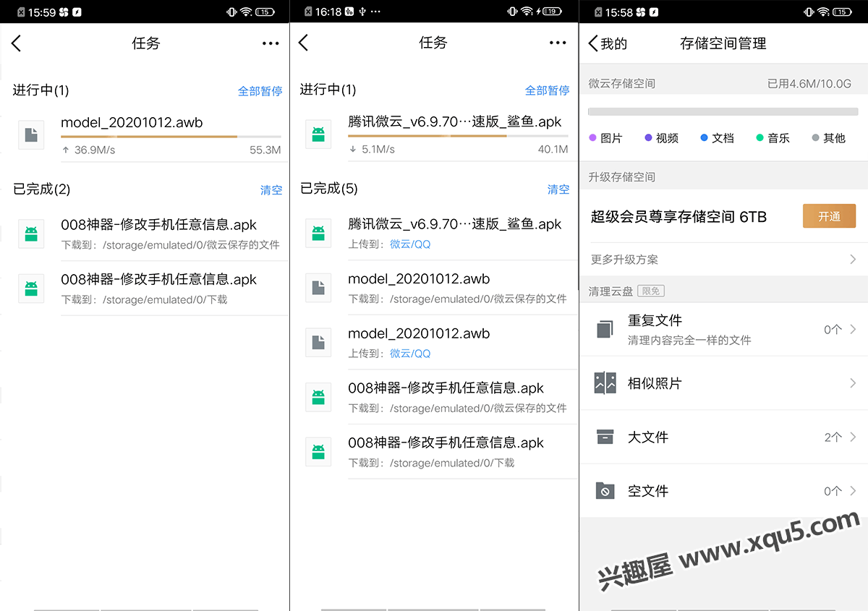
Task: Tap the battery indicator in right status bar
Action: [843, 12]
